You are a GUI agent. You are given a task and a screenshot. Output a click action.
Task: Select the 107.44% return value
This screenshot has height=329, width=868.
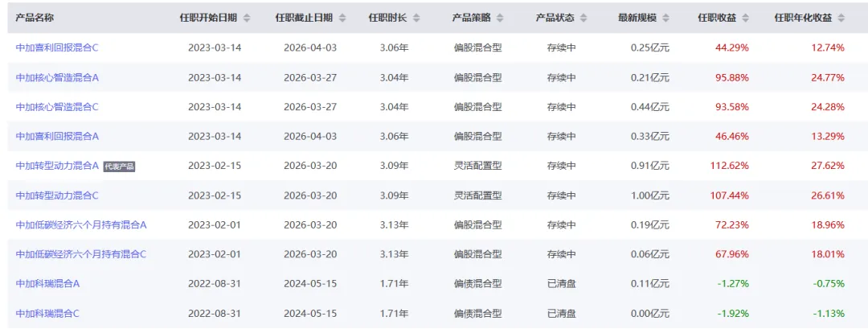pos(731,195)
